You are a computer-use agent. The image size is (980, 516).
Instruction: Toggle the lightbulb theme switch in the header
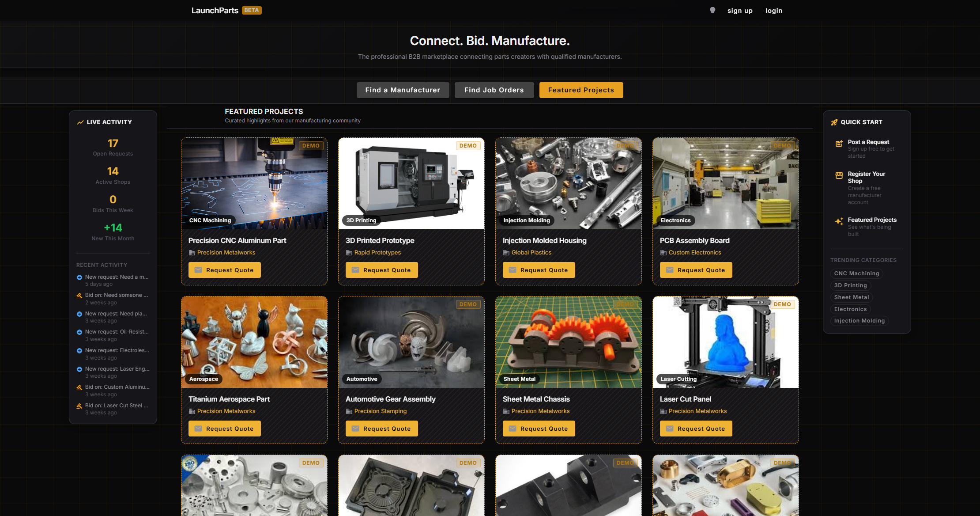click(x=712, y=10)
